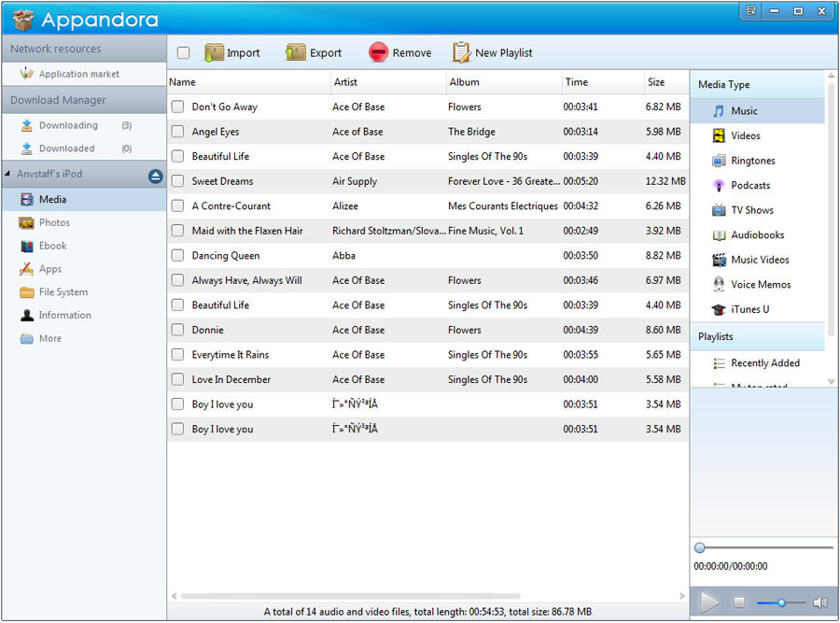
Task: Check the Love In December checkbox
Action: (x=177, y=379)
